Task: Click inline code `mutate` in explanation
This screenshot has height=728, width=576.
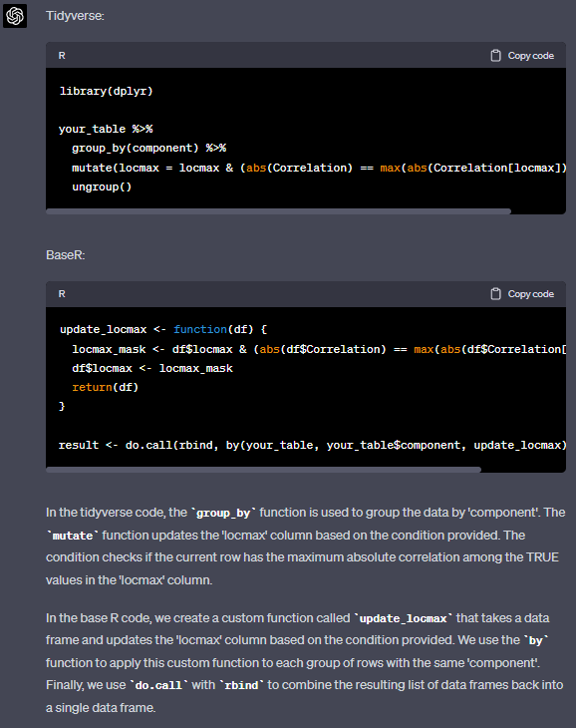Action: click(73, 536)
